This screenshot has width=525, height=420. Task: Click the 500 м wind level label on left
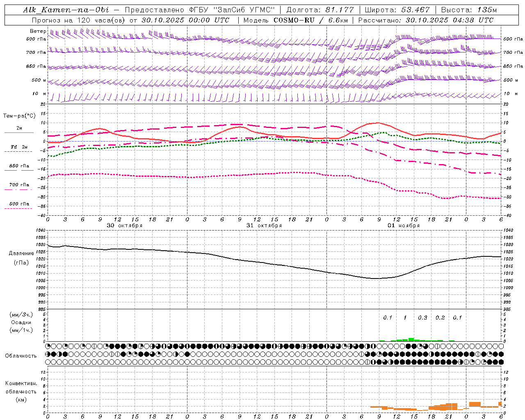tap(39, 80)
